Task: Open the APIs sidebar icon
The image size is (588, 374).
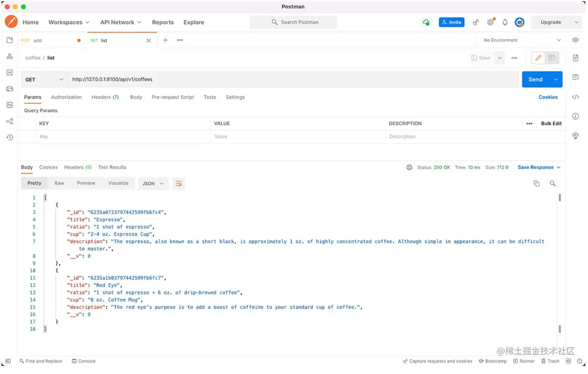Action: click(10, 56)
